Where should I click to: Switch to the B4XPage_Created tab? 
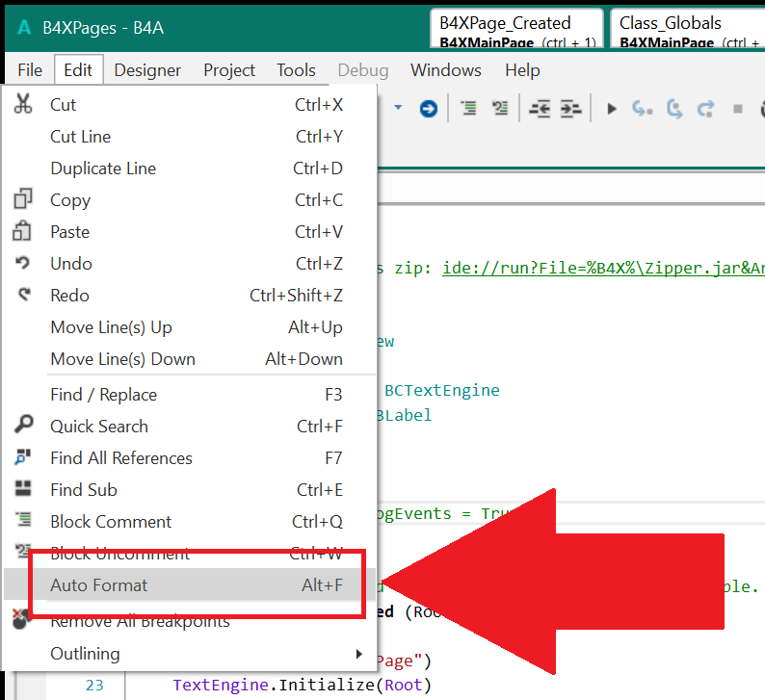coord(516,29)
